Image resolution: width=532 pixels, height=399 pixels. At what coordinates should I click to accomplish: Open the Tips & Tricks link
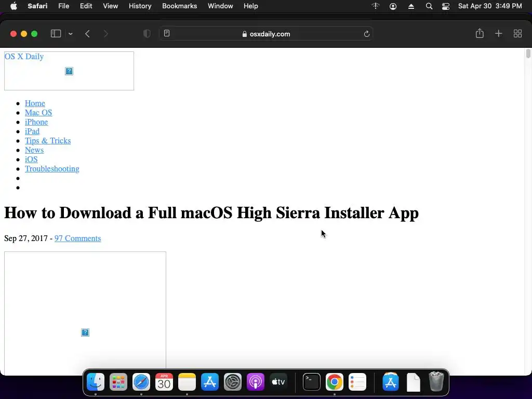[48, 140]
